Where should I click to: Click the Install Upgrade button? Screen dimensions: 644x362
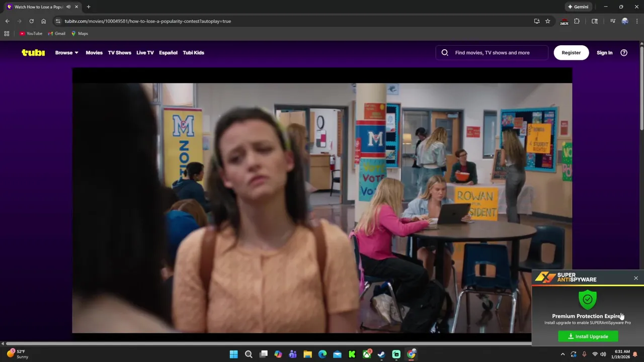[588, 336]
